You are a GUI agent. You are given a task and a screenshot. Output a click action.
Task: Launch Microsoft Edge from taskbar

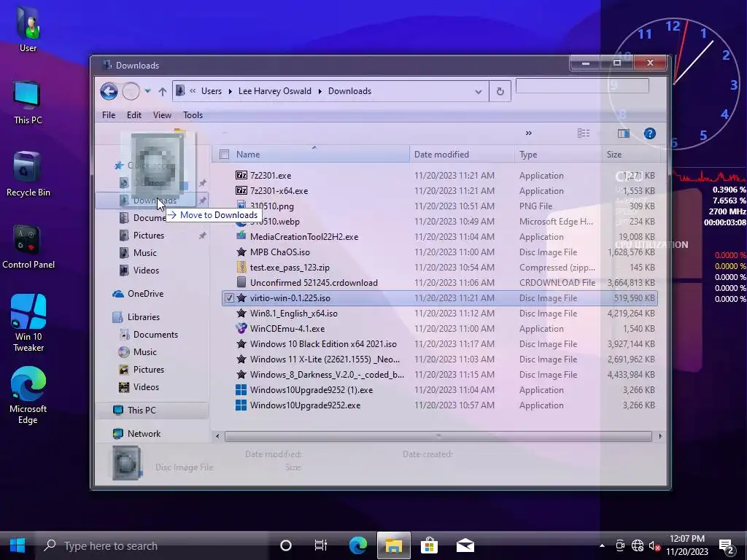tap(357, 545)
